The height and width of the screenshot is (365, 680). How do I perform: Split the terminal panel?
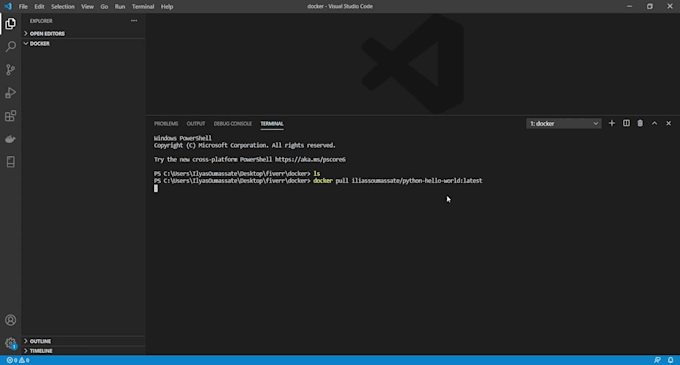point(626,124)
